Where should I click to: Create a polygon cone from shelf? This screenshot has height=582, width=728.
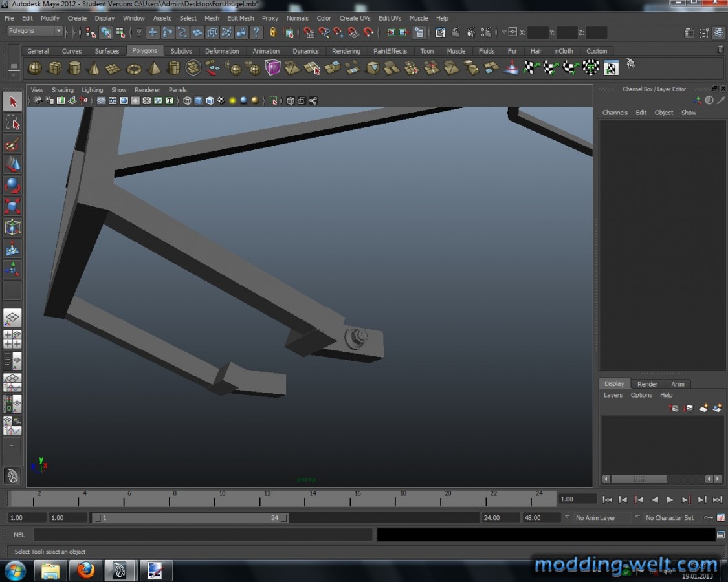coord(94,69)
